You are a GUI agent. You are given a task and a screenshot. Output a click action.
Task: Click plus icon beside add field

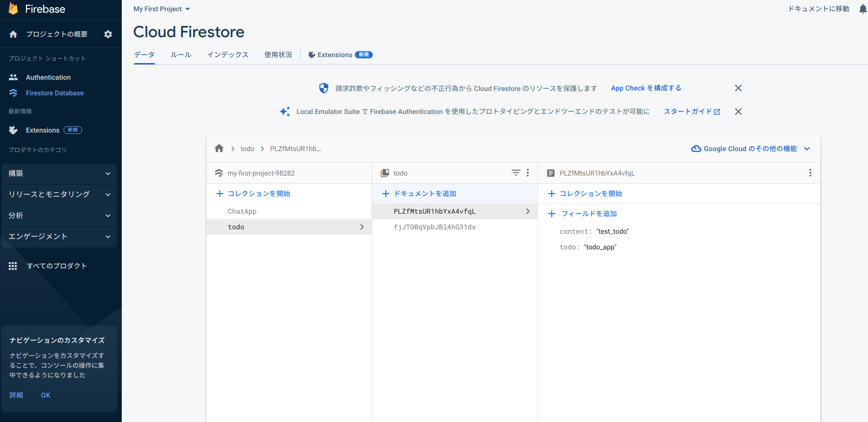tap(552, 214)
